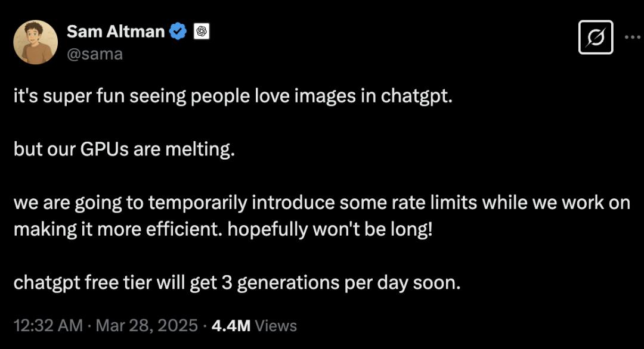Open the three-dot more options menu
Screen dimensions: 644x349
(x=633, y=38)
